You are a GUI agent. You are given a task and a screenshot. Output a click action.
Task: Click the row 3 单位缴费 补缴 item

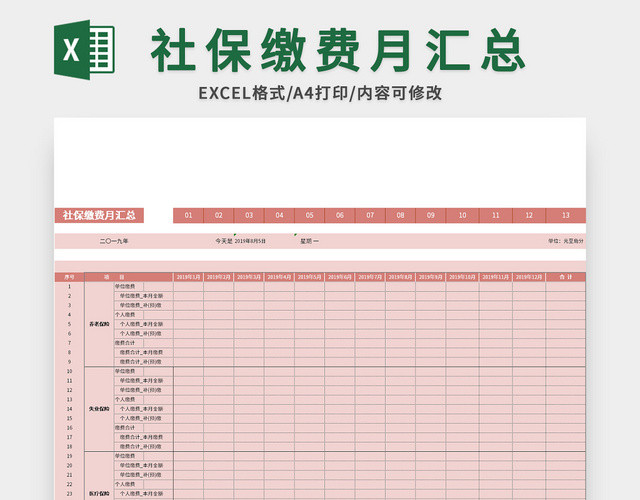click(x=140, y=305)
